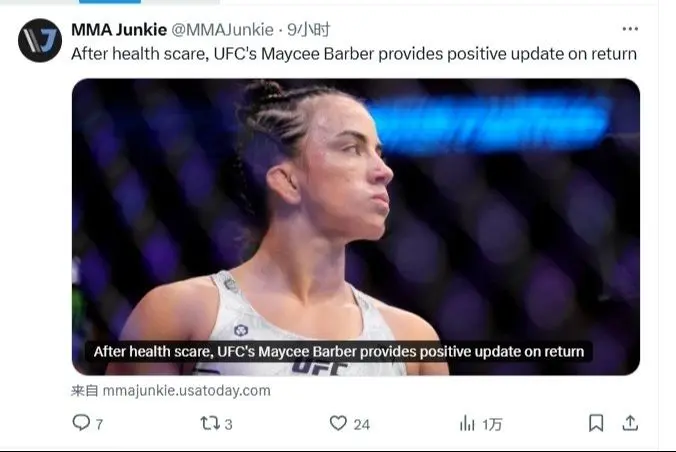Like the post with the heart icon
This screenshot has height=452, width=676.
pos(338,423)
